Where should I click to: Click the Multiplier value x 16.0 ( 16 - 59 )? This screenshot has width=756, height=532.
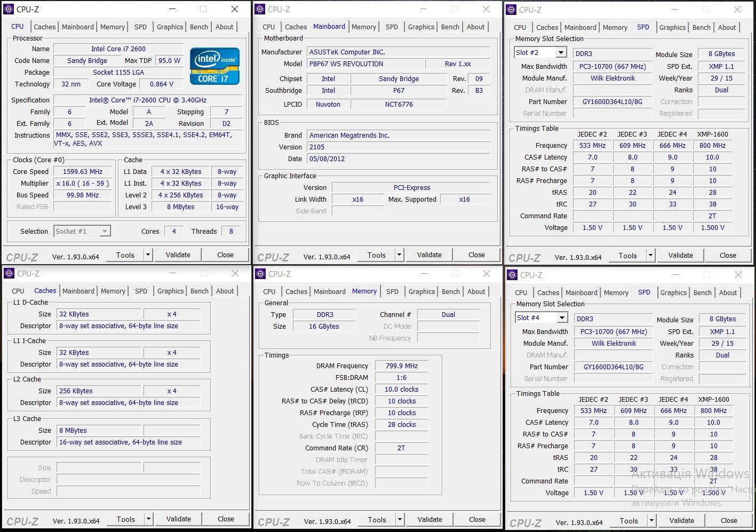83,184
